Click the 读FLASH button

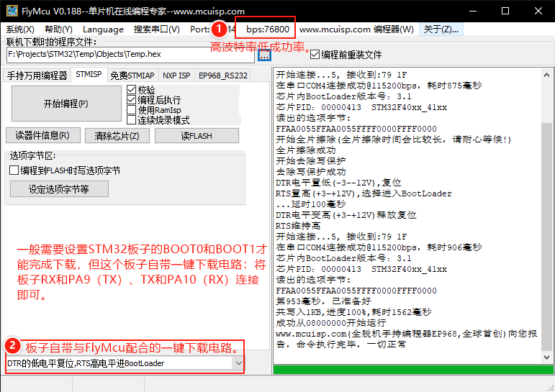pos(197,136)
